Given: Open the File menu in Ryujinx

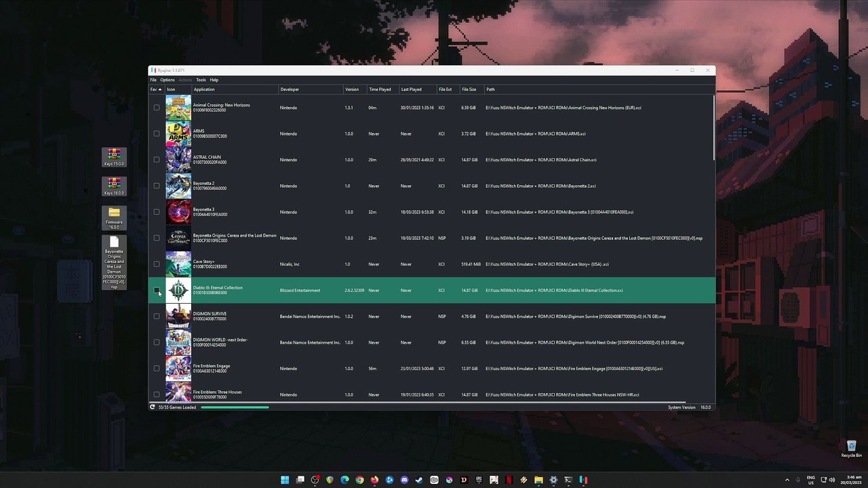Looking at the screenshot, I should 153,80.
